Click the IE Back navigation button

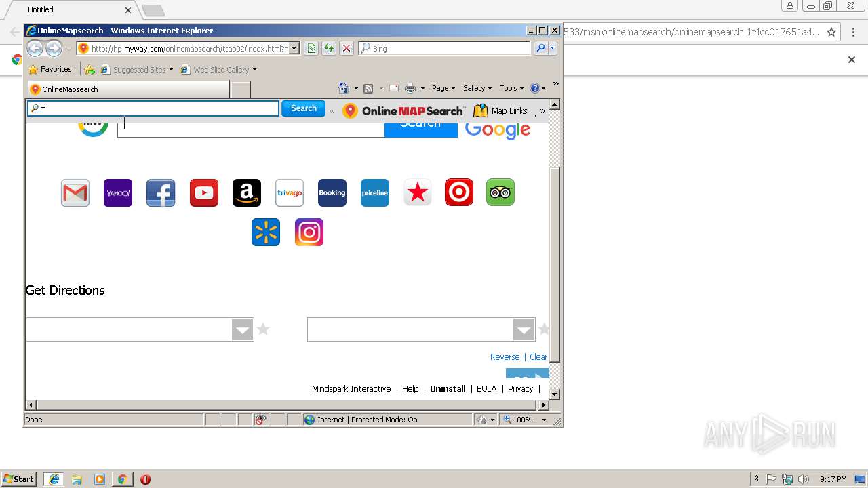pyautogui.click(x=35, y=48)
